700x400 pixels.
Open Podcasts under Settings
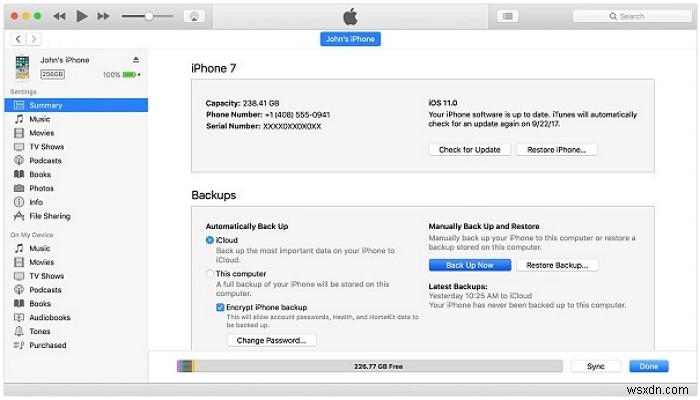tap(76, 161)
